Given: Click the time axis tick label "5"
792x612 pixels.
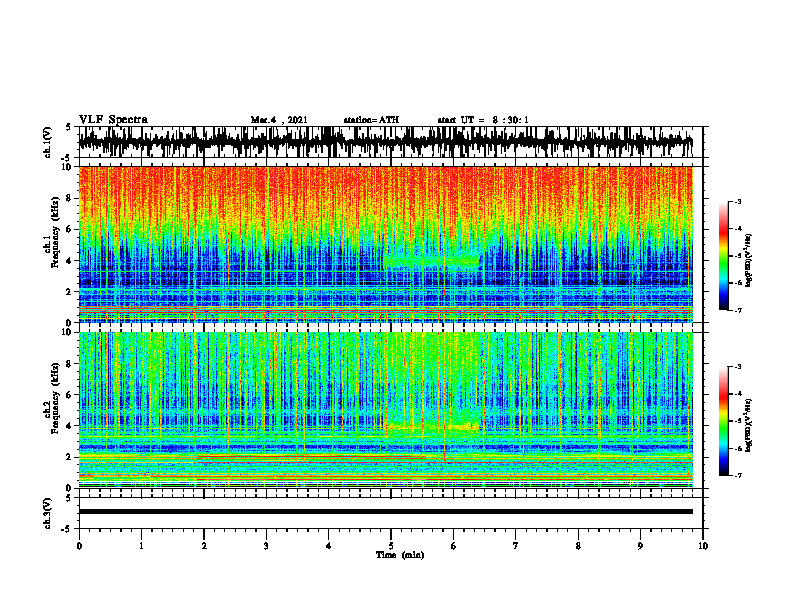Looking at the screenshot, I should tap(391, 546).
